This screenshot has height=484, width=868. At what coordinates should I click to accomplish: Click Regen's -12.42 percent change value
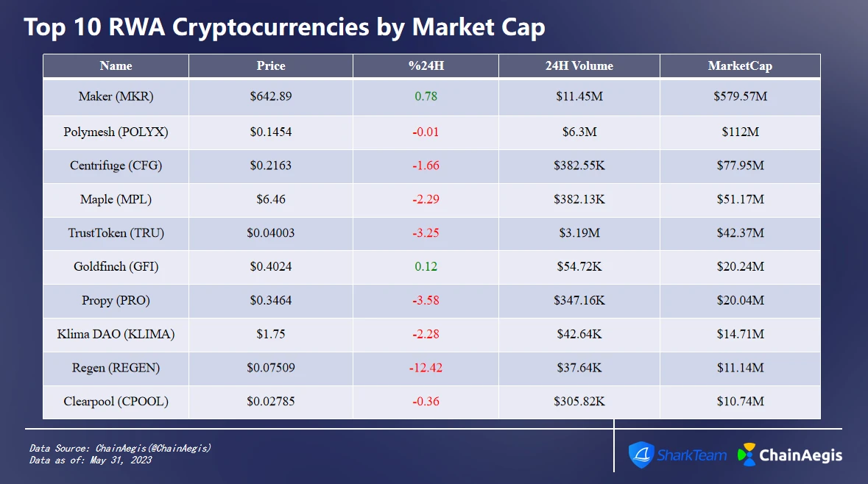[426, 368]
